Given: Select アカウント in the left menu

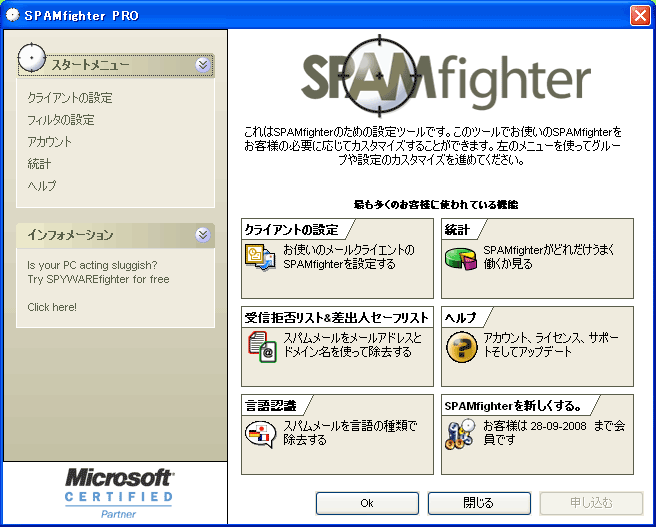Looking at the screenshot, I should click(x=49, y=142).
